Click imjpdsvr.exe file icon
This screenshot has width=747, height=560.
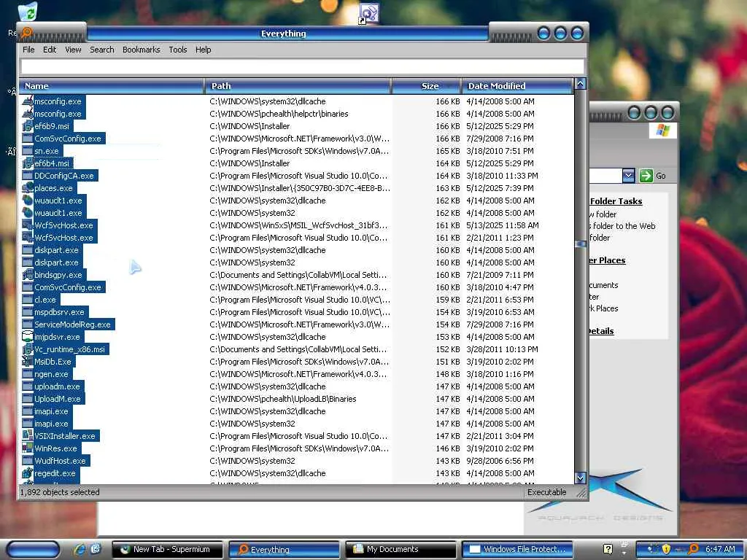pos(27,337)
